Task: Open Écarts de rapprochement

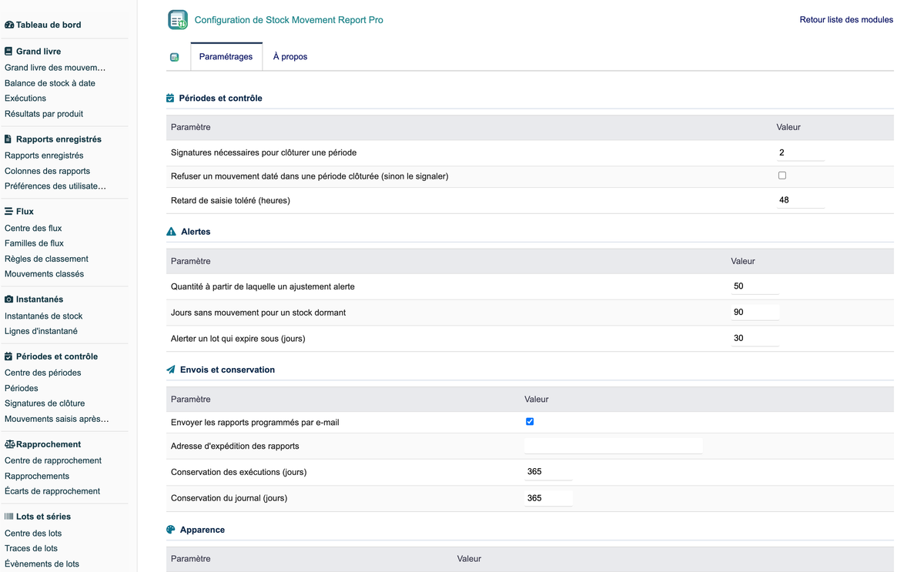Action: (52, 491)
